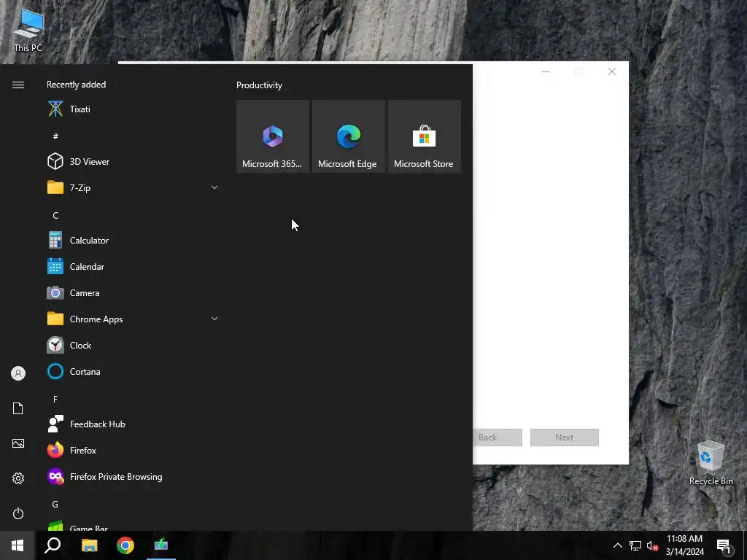This screenshot has width=747, height=560.
Task: Open the 7-Zip folder entry
Action: (133, 187)
